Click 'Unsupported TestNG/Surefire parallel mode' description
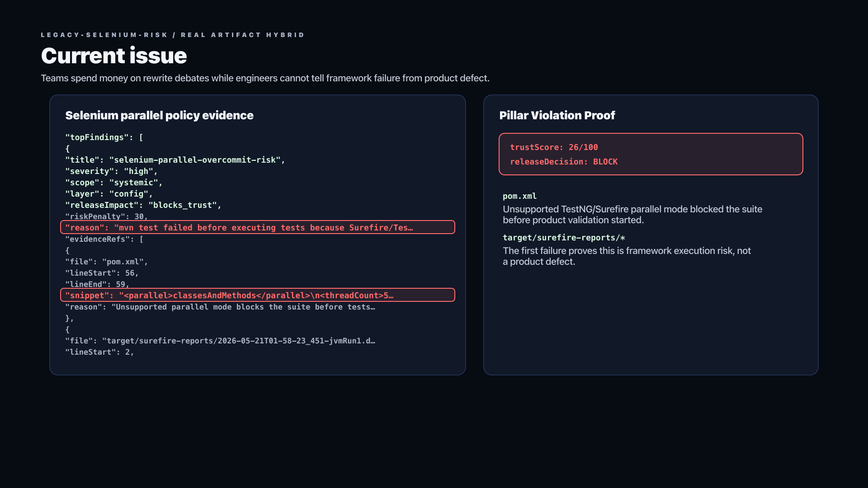Screen dimensions: 868x488 click(632, 215)
